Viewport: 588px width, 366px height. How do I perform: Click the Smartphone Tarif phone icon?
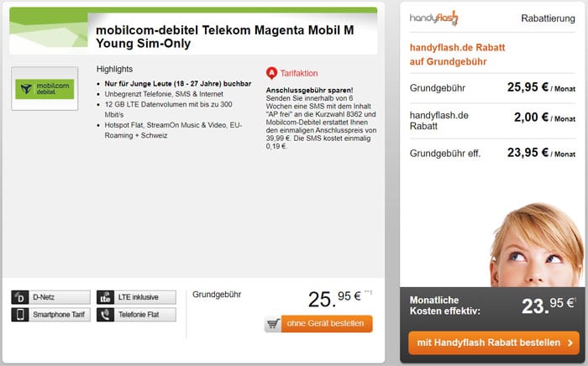tap(20, 315)
